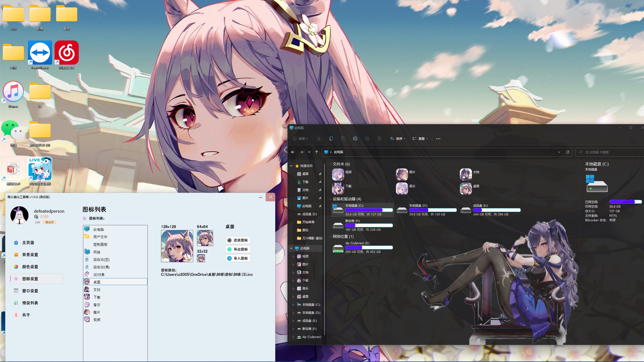This screenshot has width=644, height=362.
Task: Click the Refresh icon beside address bar
Action: click(568, 152)
